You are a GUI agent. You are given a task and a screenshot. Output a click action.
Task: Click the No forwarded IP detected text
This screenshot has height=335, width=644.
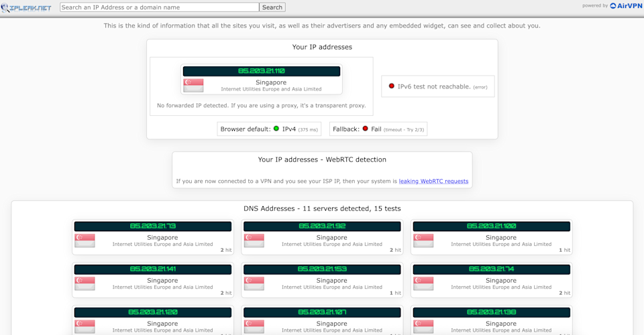click(261, 105)
